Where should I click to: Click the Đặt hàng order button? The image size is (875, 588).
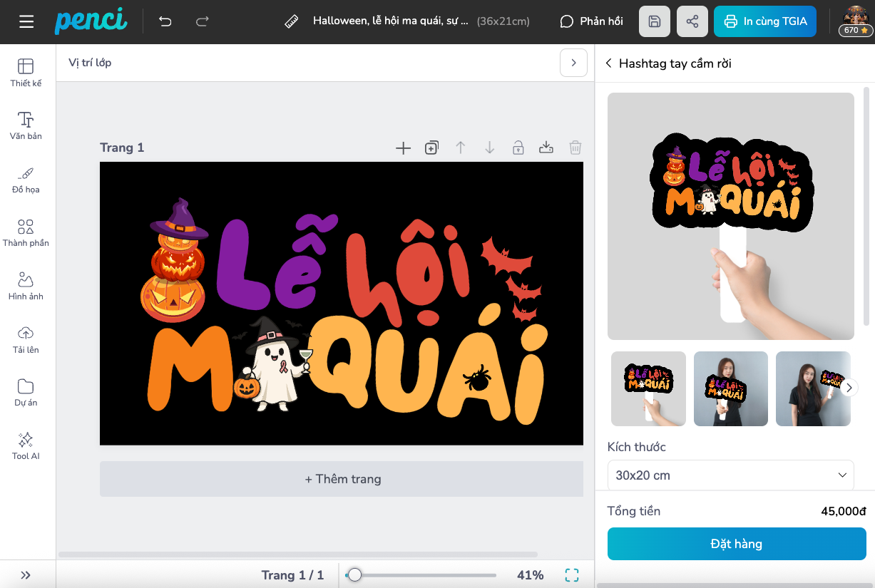(x=736, y=544)
